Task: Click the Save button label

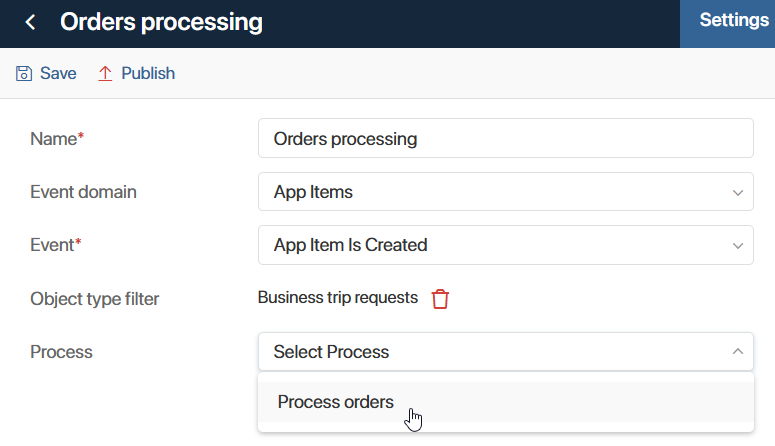Action: (x=58, y=73)
